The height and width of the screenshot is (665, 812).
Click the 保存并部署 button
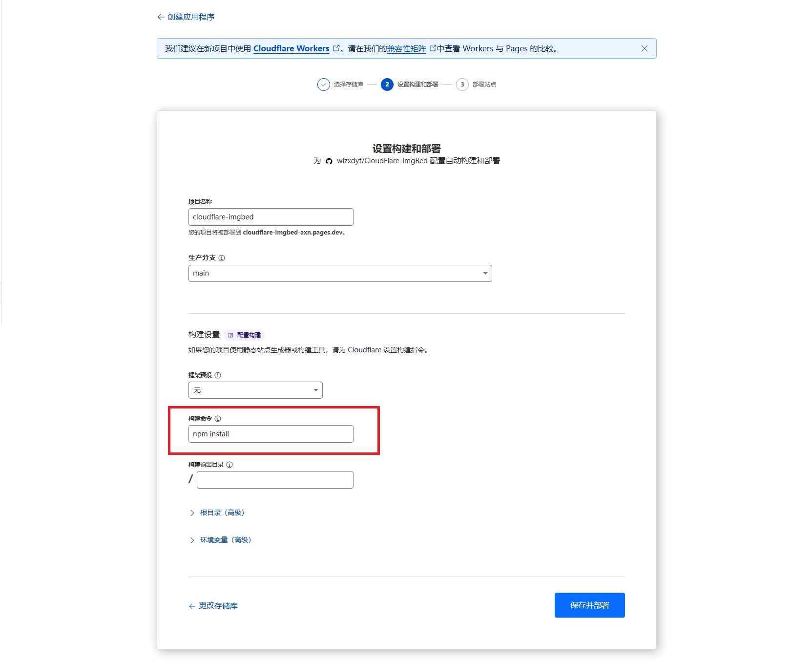coord(589,605)
